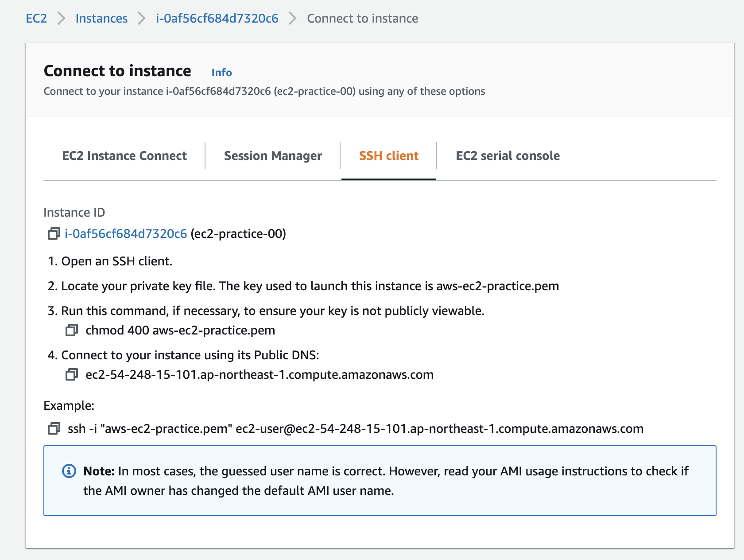Switch to the EC2 Instance Connect tab
This screenshot has height=560, width=744.
pos(124,156)
